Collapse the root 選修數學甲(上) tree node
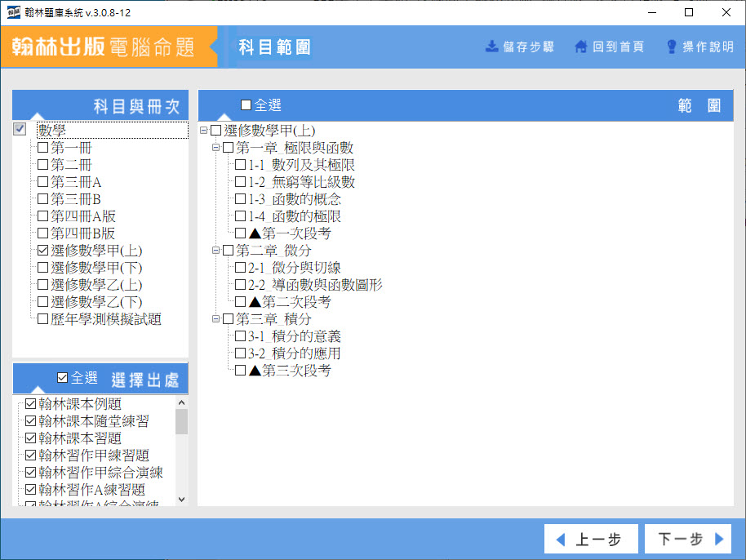746x560 pixels. (x=204, y=131)
